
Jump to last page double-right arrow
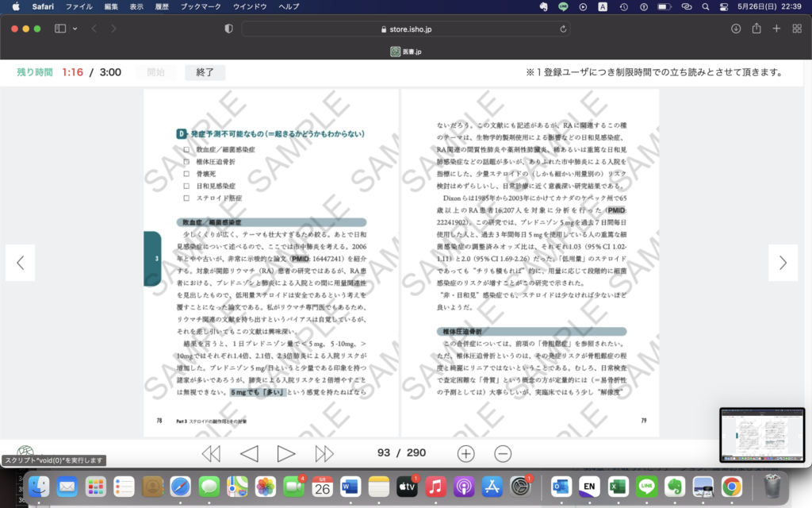point(324,453)
